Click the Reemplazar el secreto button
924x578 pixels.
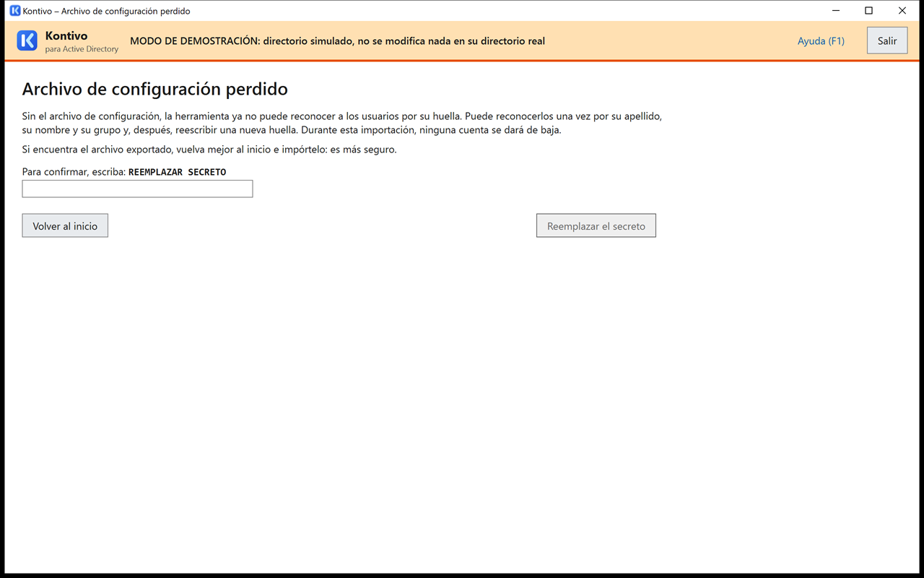[596, 226]
